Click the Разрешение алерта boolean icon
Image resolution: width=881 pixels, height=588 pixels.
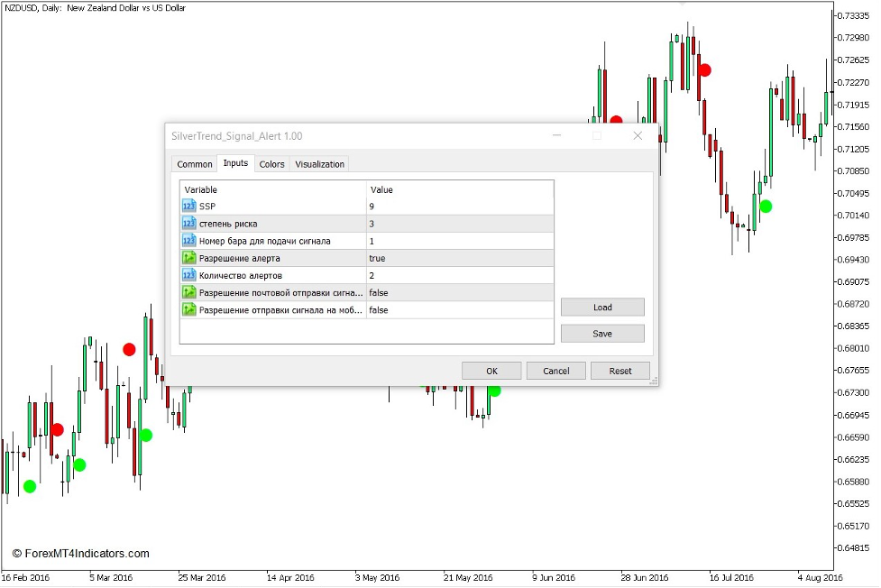click(188, 258)
